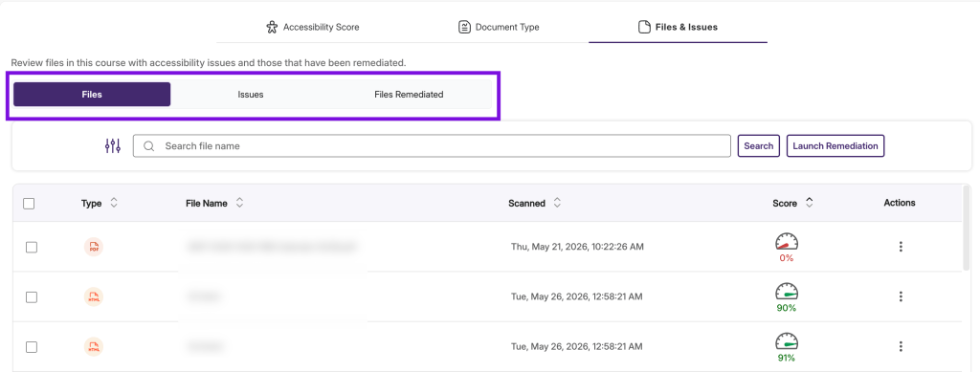Viewport: 980px width, 372px height.
Task: Click HTML icon in the 91% row
Action: pos(94,347)
